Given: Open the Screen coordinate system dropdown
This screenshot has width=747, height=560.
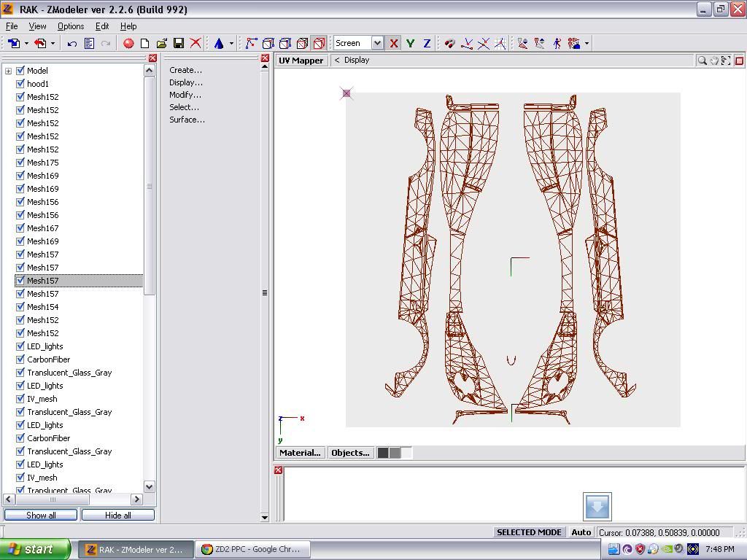Looking at the screenshot, I should point(377,44).
